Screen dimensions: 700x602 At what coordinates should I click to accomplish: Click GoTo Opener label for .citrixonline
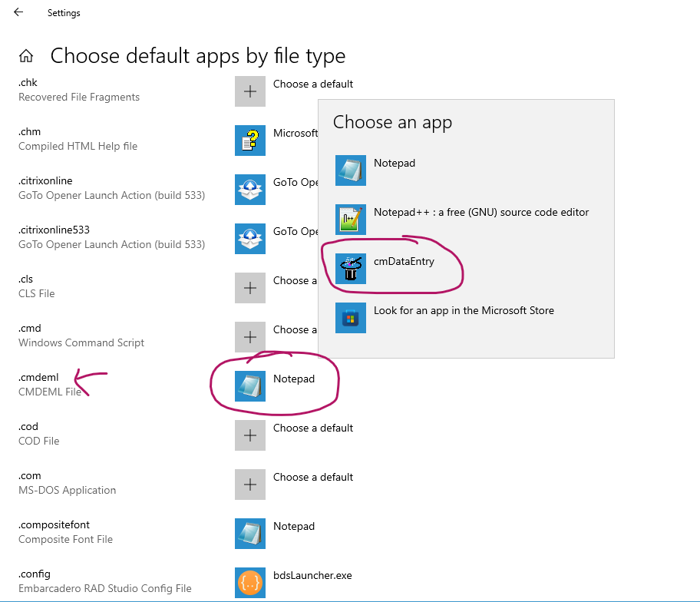coord(296,182)
